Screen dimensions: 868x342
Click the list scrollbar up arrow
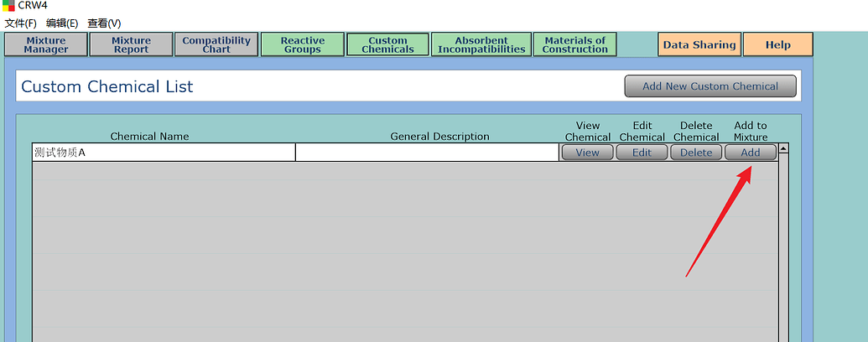pyautogui.click(x=784, y=149)
